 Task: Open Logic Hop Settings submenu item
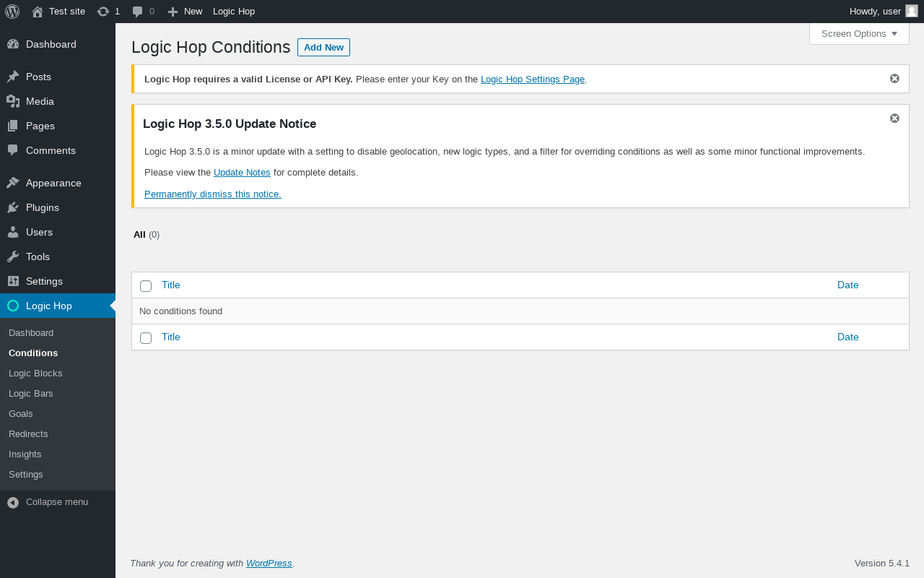coord(26,475)
